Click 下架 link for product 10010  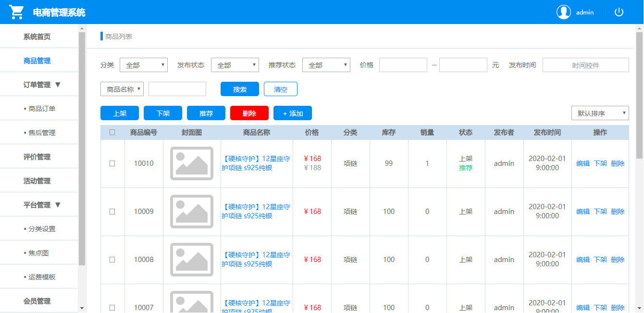click(x=600, y=163)
